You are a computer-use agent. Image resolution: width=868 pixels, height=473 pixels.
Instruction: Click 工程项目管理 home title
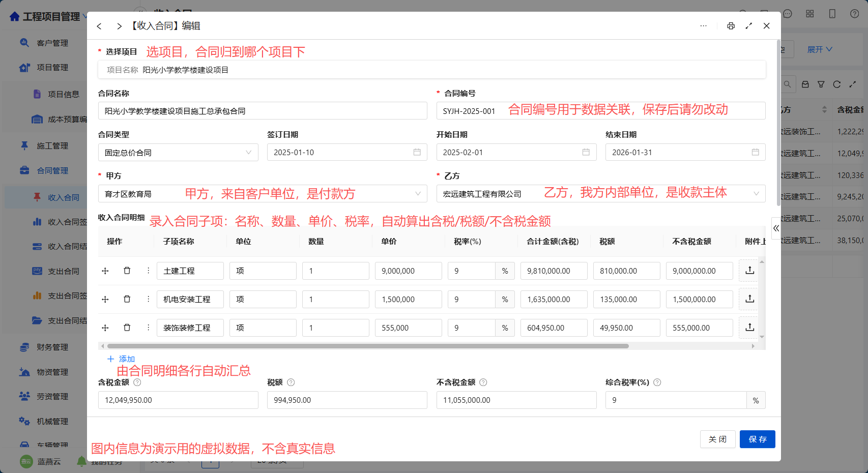click(x=51, y=17)
